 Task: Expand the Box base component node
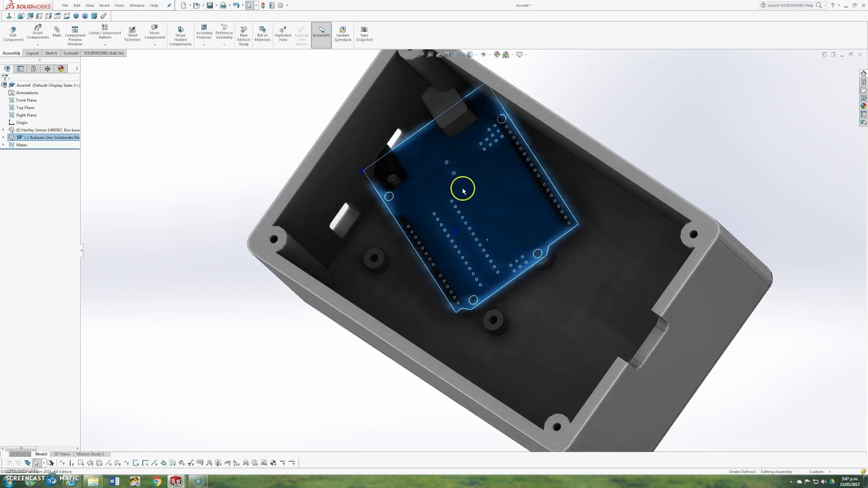click(3, 130)
